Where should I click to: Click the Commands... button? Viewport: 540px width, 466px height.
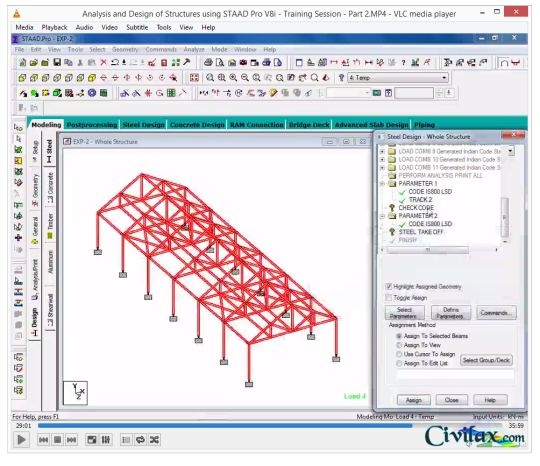tap(496, 313)
